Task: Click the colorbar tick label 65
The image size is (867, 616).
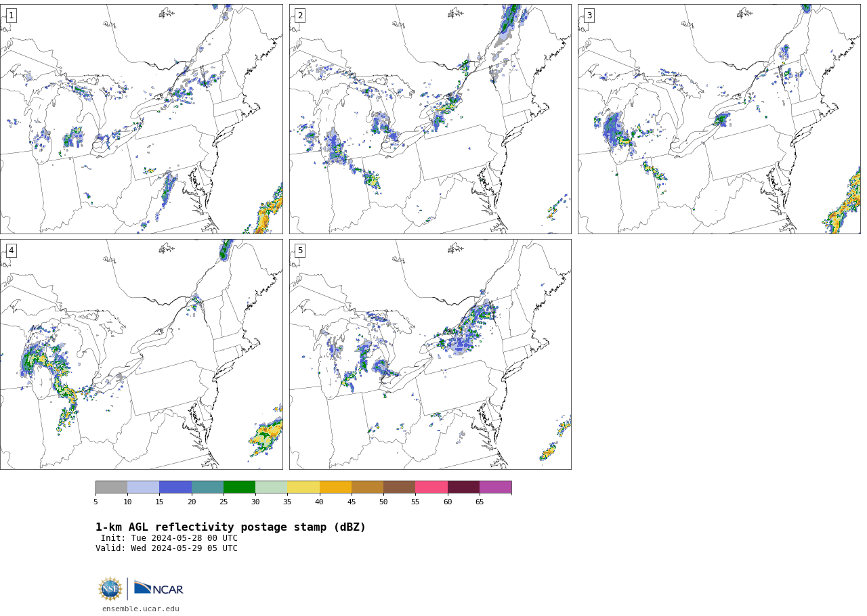Action: point(480,502)
